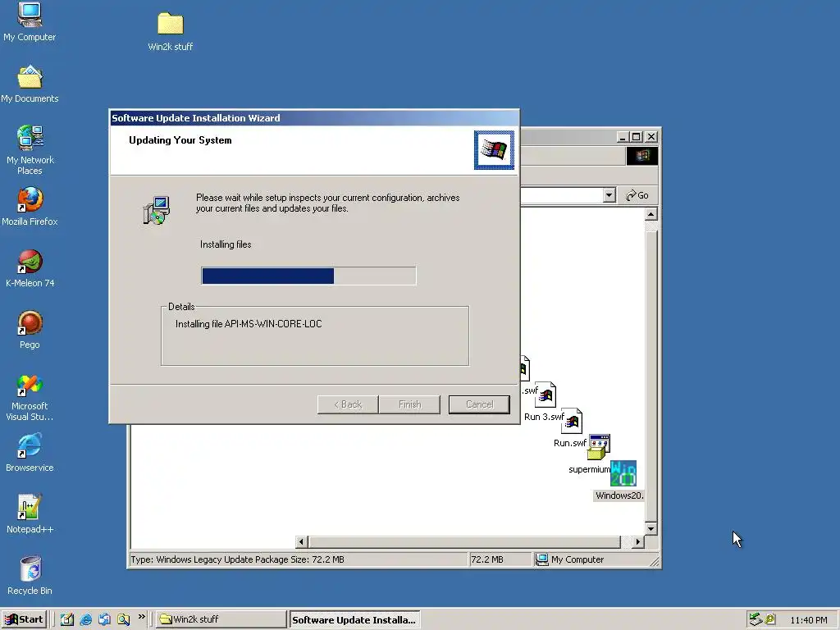Click the Finish button in wizard
The height and width of the screenshot is (630, 840).
pos(409,404)
